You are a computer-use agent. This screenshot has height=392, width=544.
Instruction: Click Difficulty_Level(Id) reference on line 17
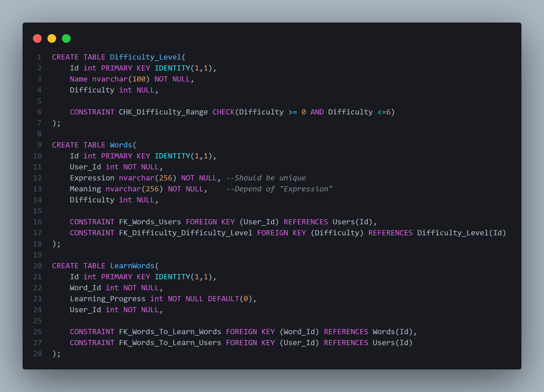[x=462, y=233]
